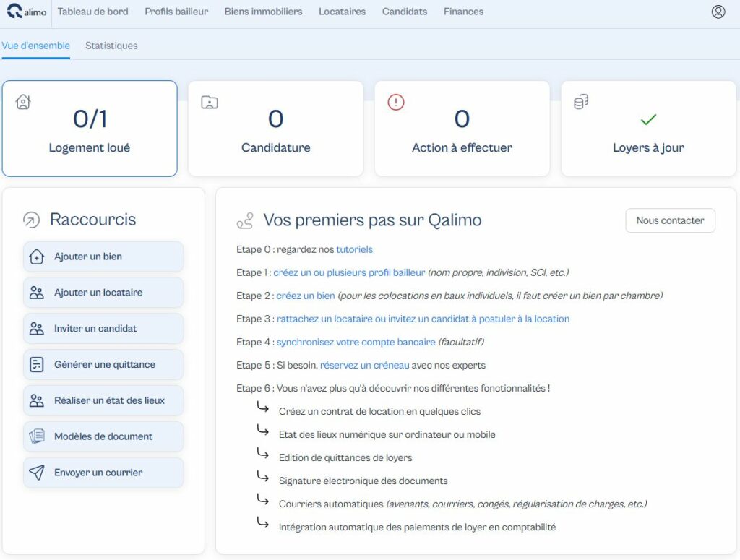Open the tutoriels link in Etape 0

click(354, 249)
